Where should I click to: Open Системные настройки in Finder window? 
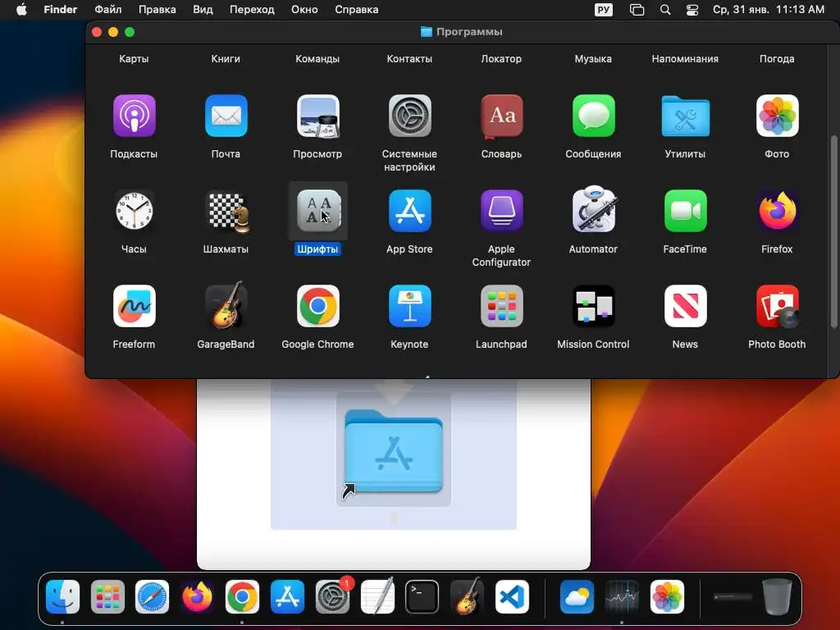409,116
